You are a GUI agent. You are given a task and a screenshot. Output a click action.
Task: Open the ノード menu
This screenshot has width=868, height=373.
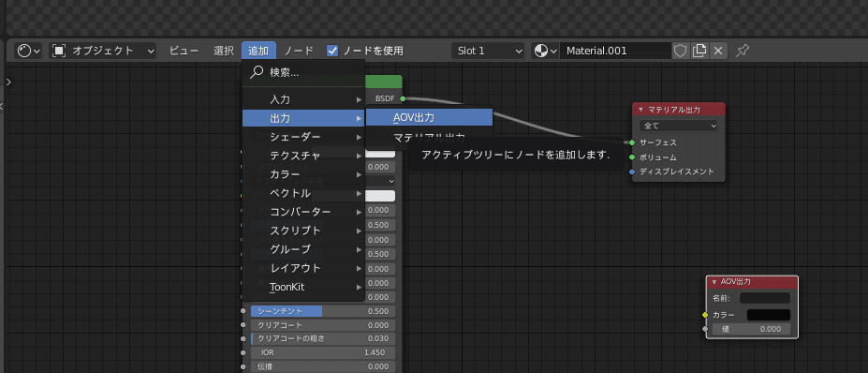299,51
